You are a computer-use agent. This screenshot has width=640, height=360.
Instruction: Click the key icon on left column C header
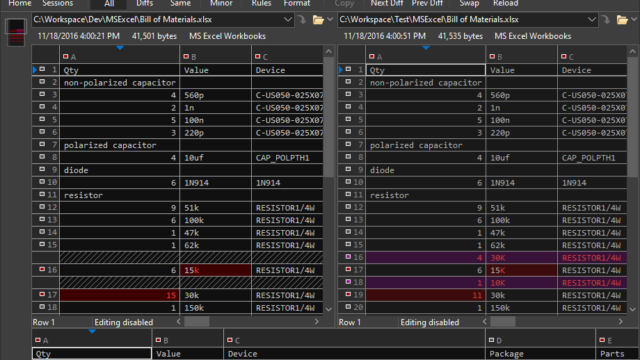pyautogui.click(x=258, y=56)
